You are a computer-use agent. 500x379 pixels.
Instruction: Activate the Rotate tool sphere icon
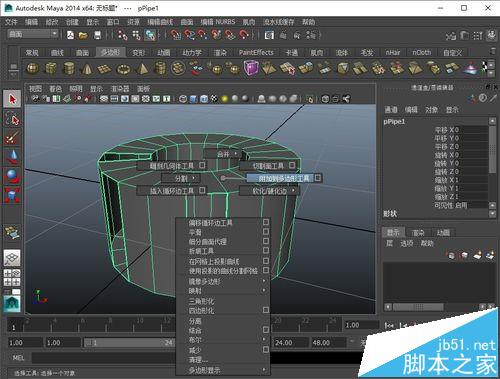coord(12,176)
